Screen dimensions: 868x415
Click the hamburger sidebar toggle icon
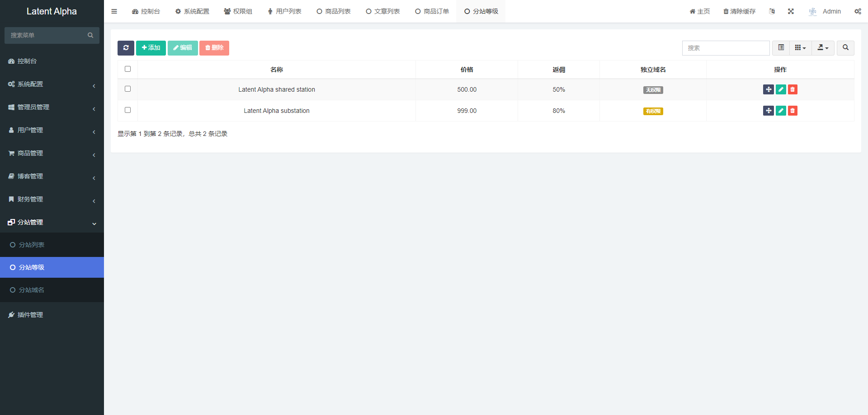(114, 11)
